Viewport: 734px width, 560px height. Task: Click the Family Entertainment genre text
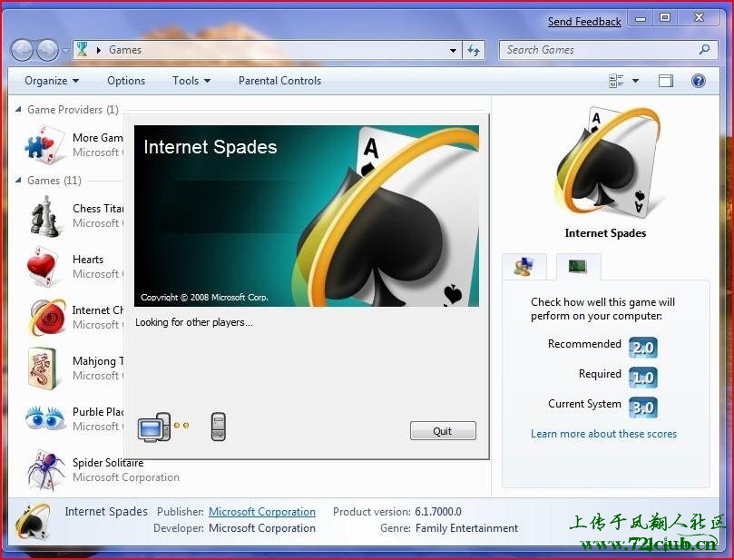[x=466, y=528]
